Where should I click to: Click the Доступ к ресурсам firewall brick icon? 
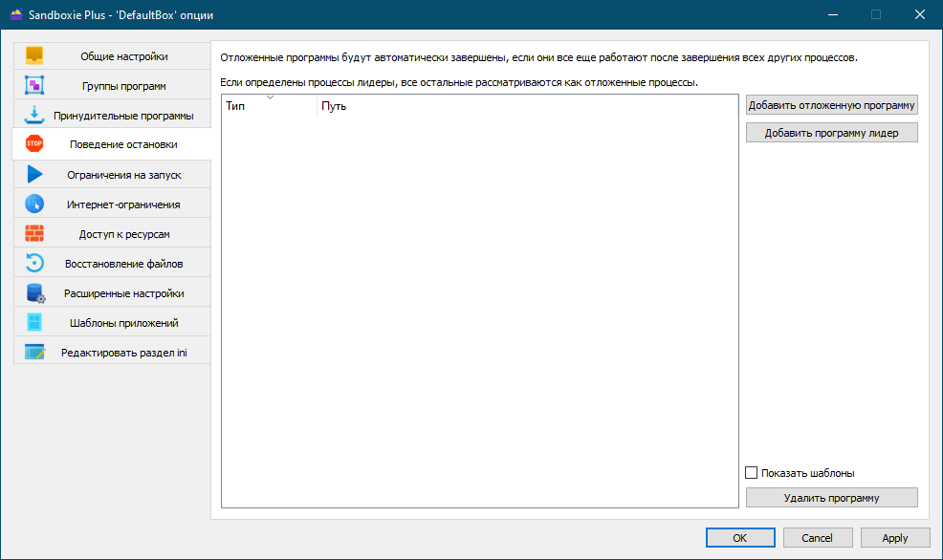coord(34,233)
